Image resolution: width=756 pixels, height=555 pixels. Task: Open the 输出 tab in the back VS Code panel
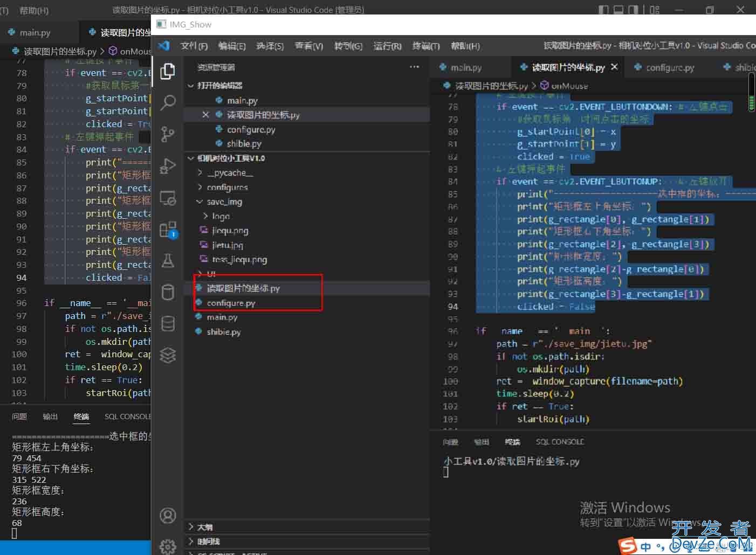coord(50,417)
